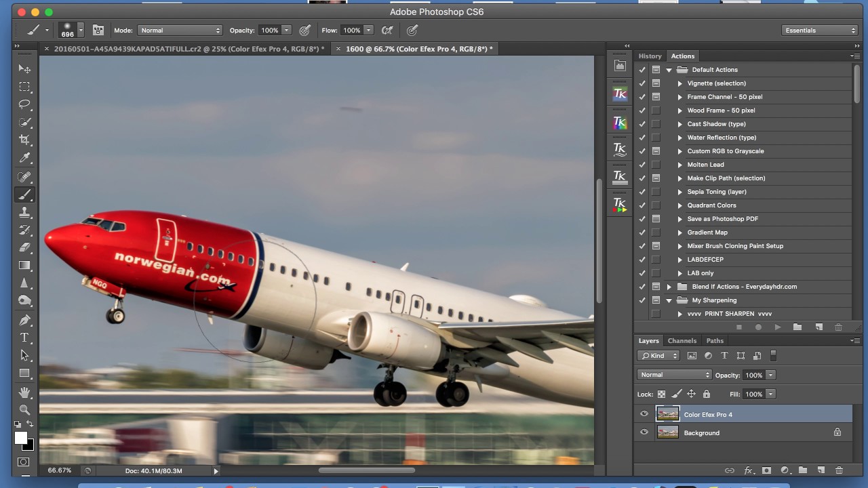This screenshot has height=488, width=868.
Task: Select the Rectangle shape tool
Action: [x=24, y=373]
